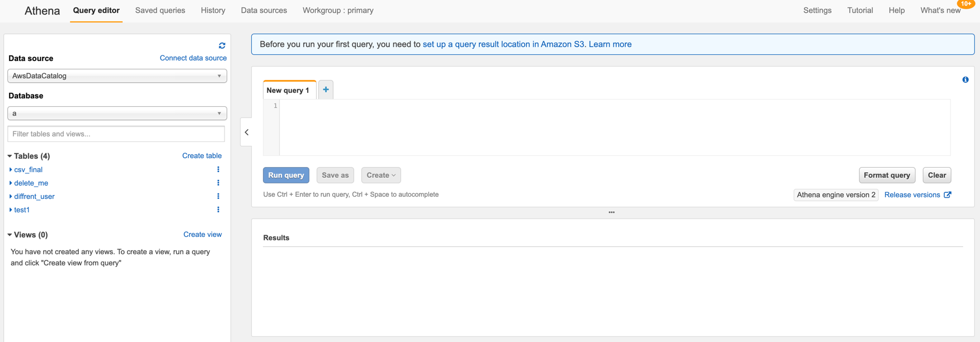980x342 pixels.
Task: Open Settings
Action: [817, 11]
